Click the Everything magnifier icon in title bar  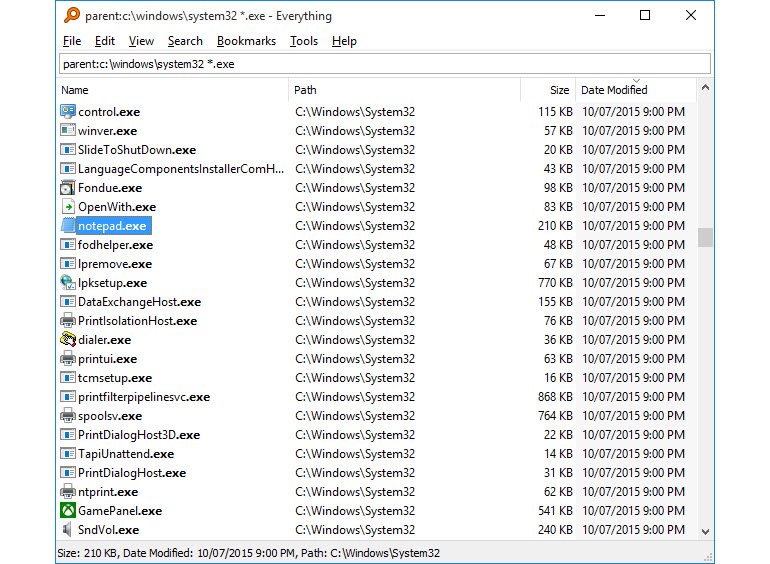(71, 16)
